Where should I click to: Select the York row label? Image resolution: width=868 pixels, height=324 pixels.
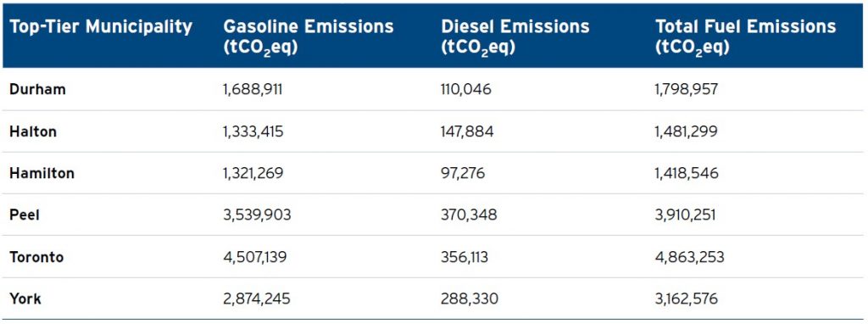coord(25,299)
